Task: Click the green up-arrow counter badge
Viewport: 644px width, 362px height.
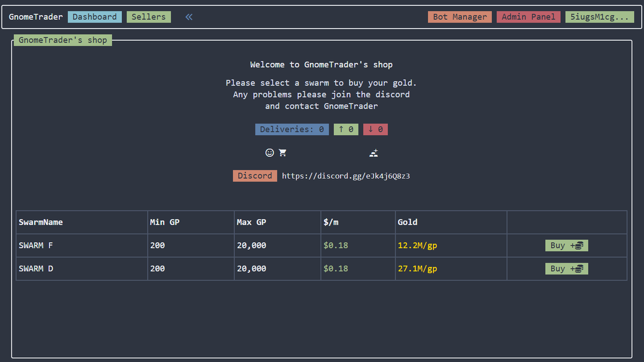Action: 346,129
